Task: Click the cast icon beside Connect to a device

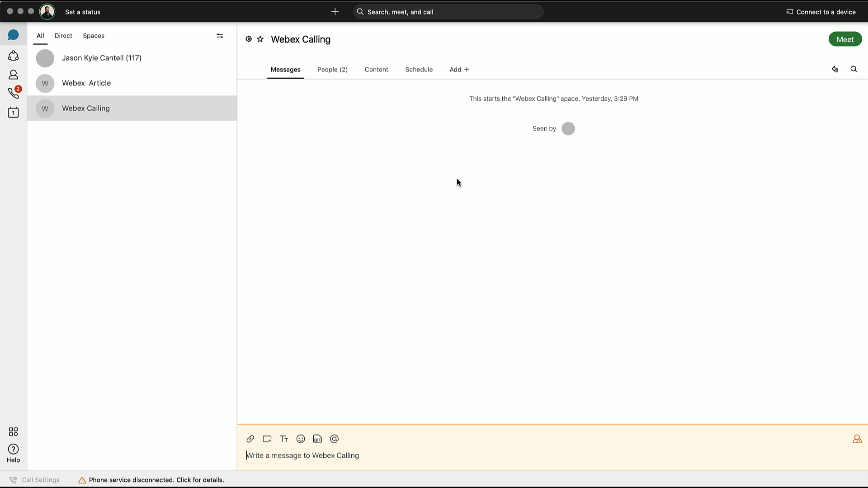Action: coord(789,12)
